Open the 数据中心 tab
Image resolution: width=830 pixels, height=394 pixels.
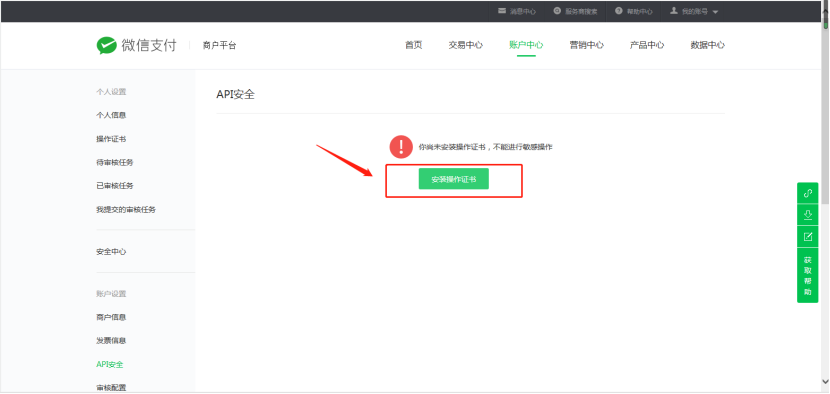708,45
